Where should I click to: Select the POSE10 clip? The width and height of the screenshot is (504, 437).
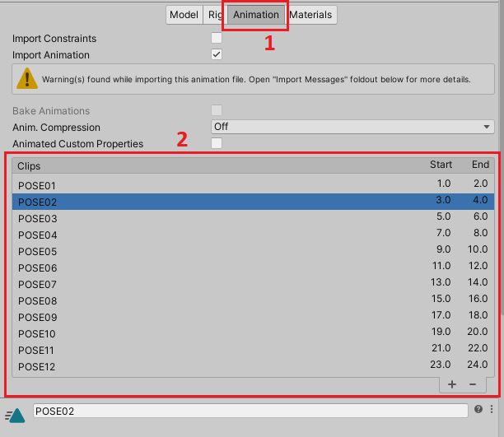tap(253, 333)
